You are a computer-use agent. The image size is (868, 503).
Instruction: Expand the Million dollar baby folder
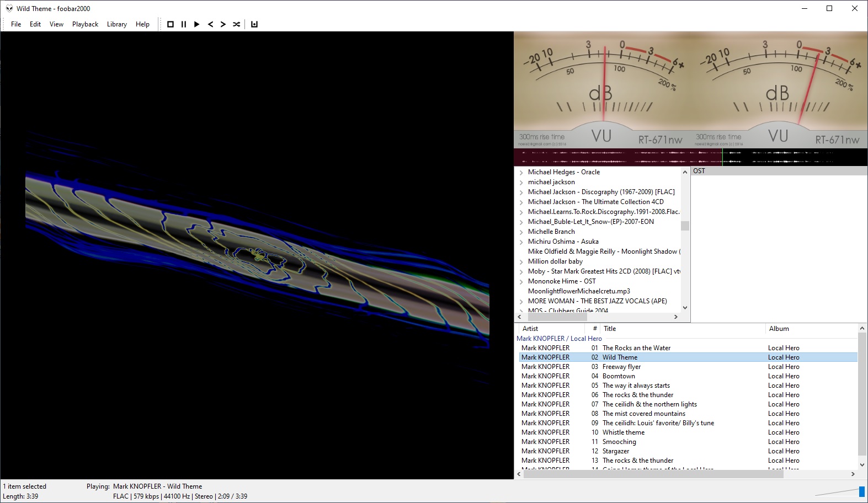coord(521,262)
